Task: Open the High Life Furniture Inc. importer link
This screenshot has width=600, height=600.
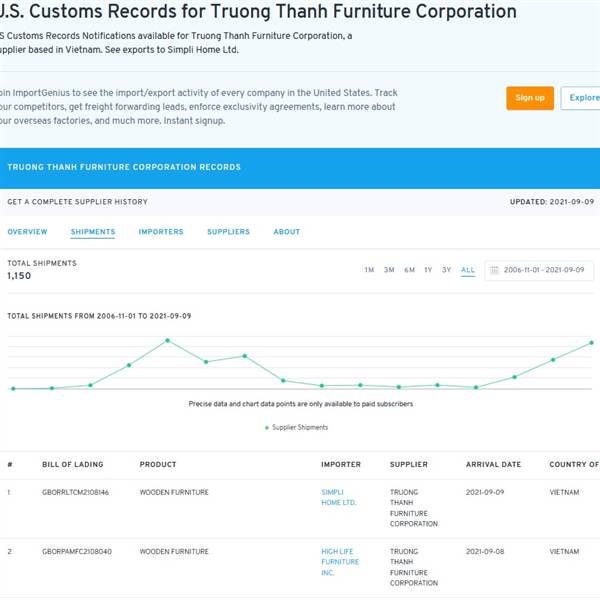Action: coord(340,562)
